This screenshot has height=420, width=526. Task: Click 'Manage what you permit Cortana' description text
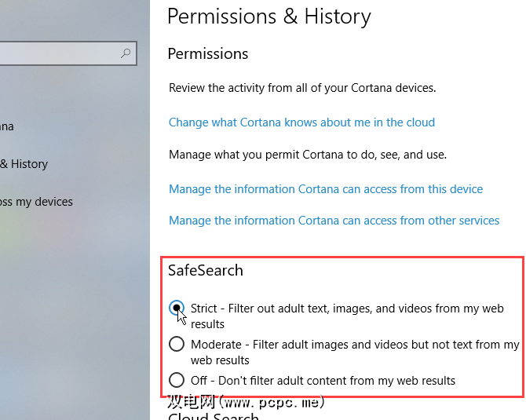click(x=308, y=155)
